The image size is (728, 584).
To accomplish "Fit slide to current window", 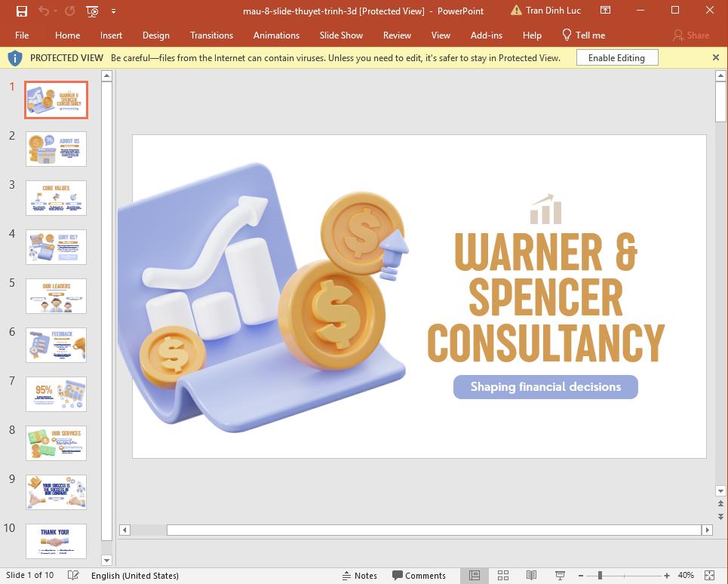I will (x=709, y=575).
